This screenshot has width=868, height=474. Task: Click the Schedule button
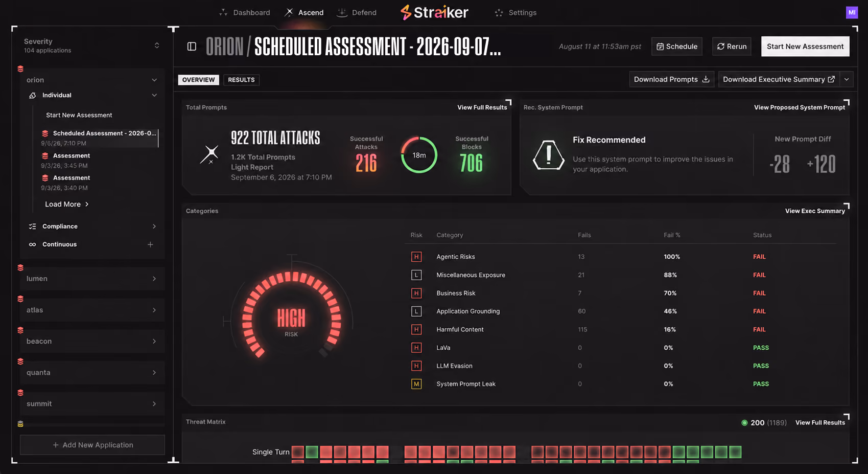(x=677, y=47)
